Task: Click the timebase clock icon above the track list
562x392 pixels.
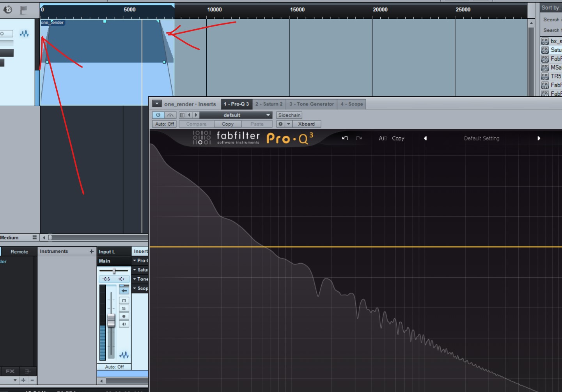Action: [8, 9]
